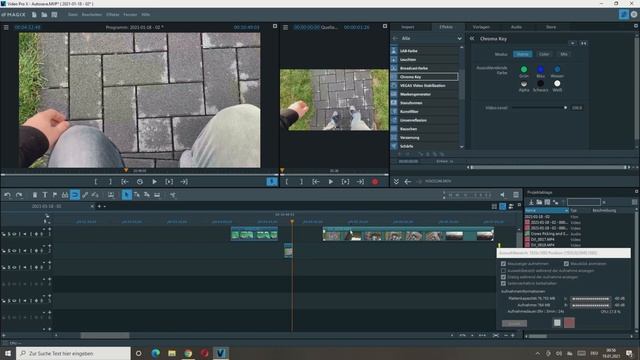The image size is (640, 360).
Task: Zoom in timeline with plus button
Action: [513, 336]
